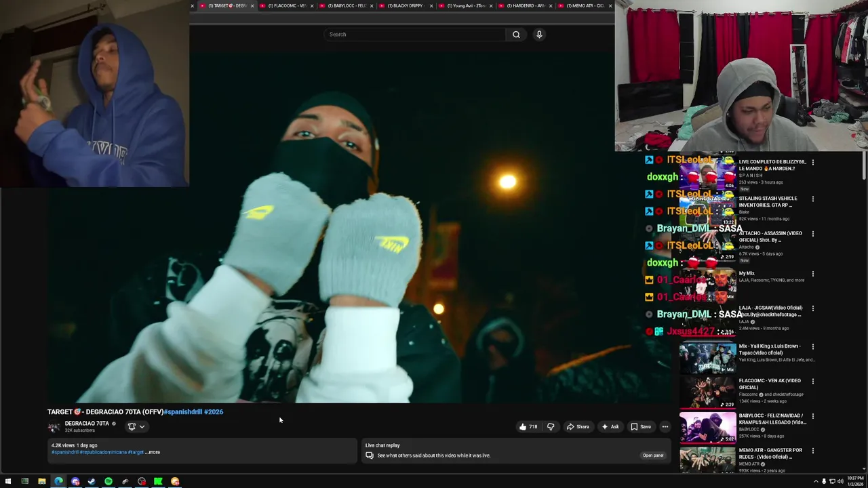Share the video using the Share button
The width and height of the screenshot is (868, 488).
click(578, 427)
